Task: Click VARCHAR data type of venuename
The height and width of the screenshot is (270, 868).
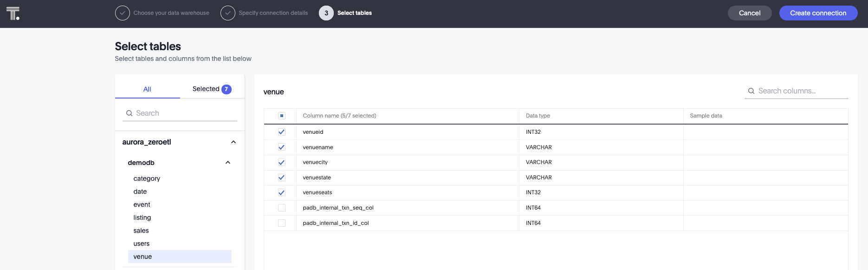Action: coord(539,147)
